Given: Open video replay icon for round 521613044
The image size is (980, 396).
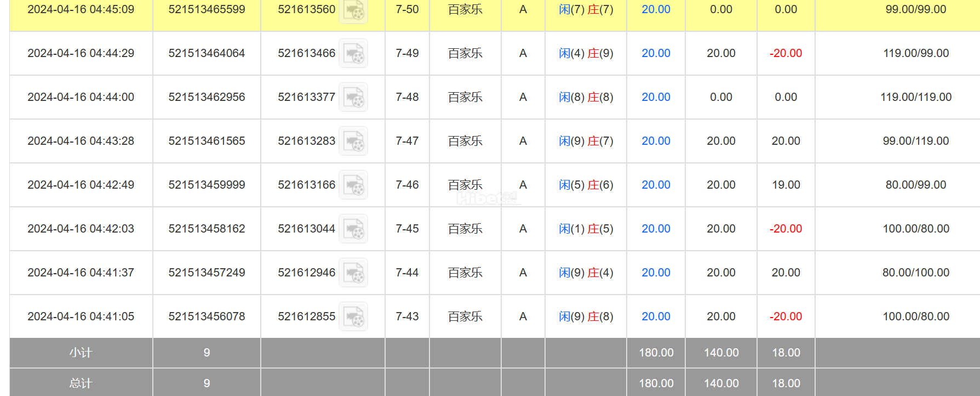Looking at the screenshot, I should point(353,229).
